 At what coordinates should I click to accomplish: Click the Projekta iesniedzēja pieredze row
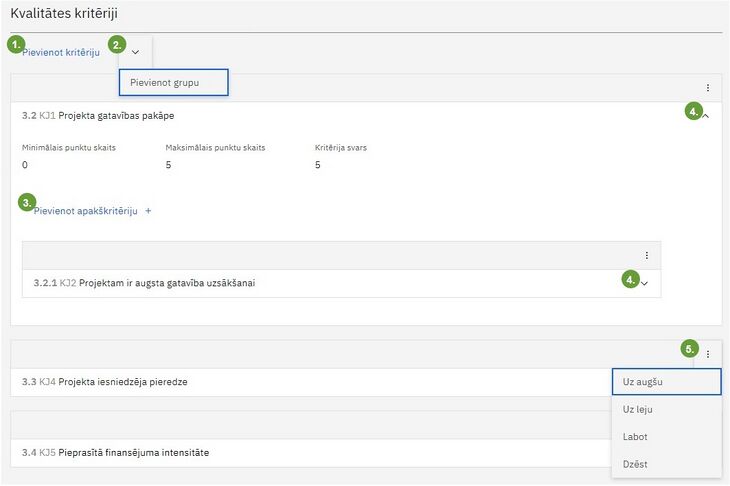311,382
